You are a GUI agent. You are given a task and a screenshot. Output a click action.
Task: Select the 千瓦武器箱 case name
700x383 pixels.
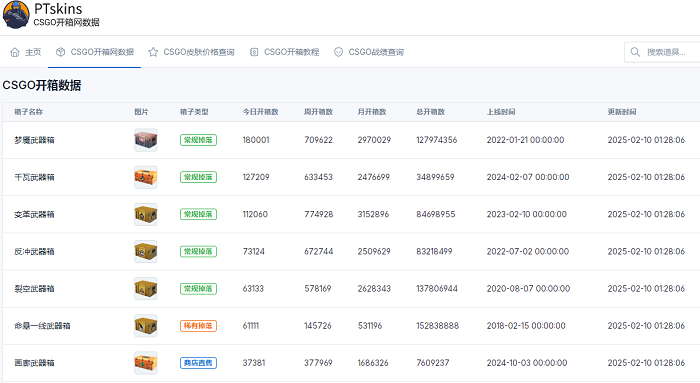(34, 177)
